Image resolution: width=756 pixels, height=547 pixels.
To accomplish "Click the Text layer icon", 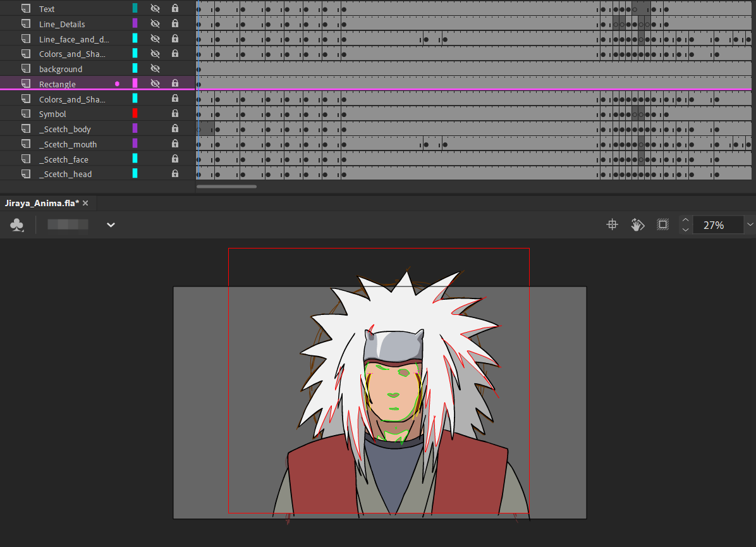I will click(26, 9).
